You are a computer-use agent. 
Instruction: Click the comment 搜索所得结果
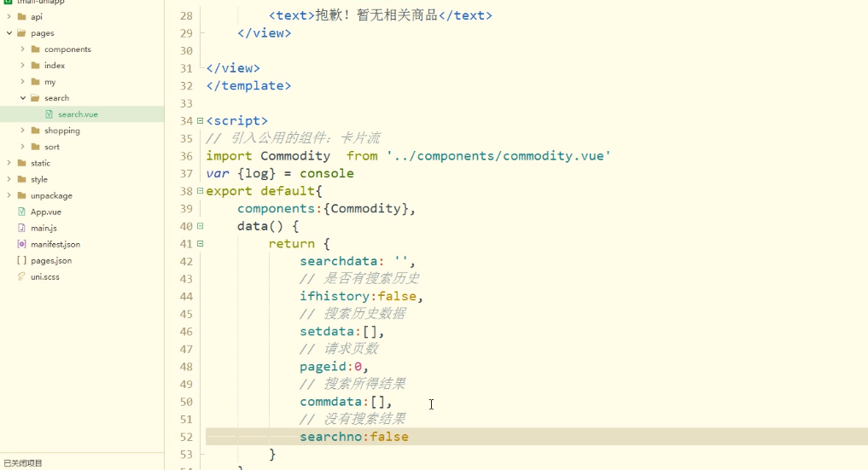[x=352, y=385]
